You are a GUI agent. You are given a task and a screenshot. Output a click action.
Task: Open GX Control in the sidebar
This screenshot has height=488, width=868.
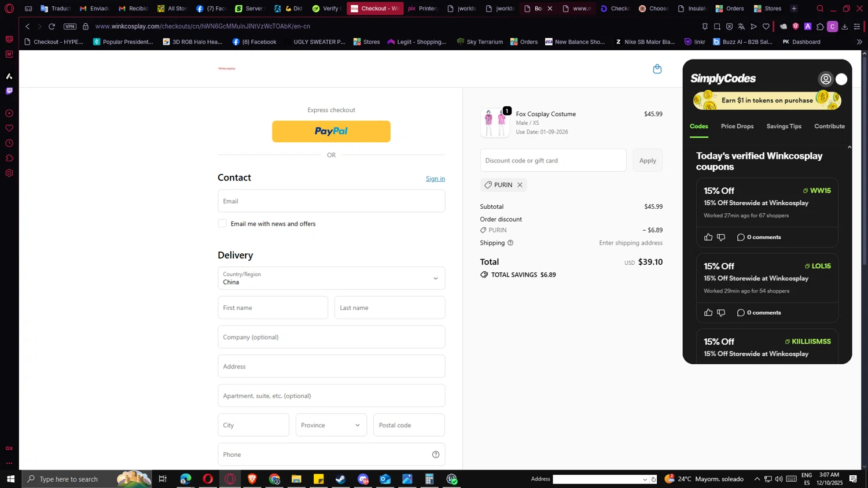click(x=9, y=448)
